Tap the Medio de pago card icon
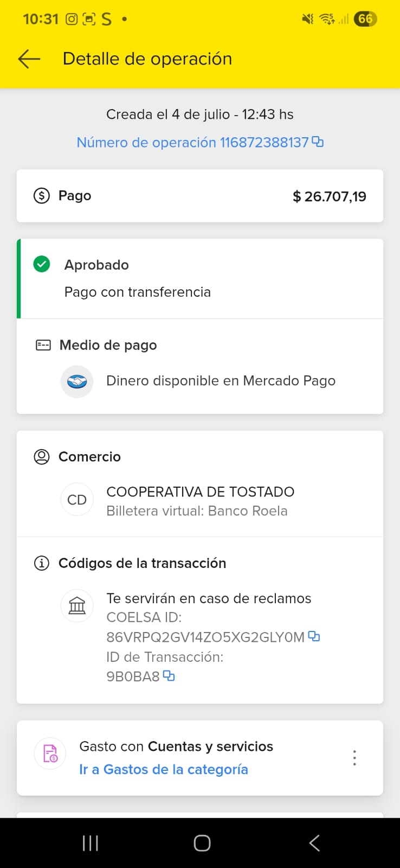Viewport: 400px width, 868px height. 43,345
